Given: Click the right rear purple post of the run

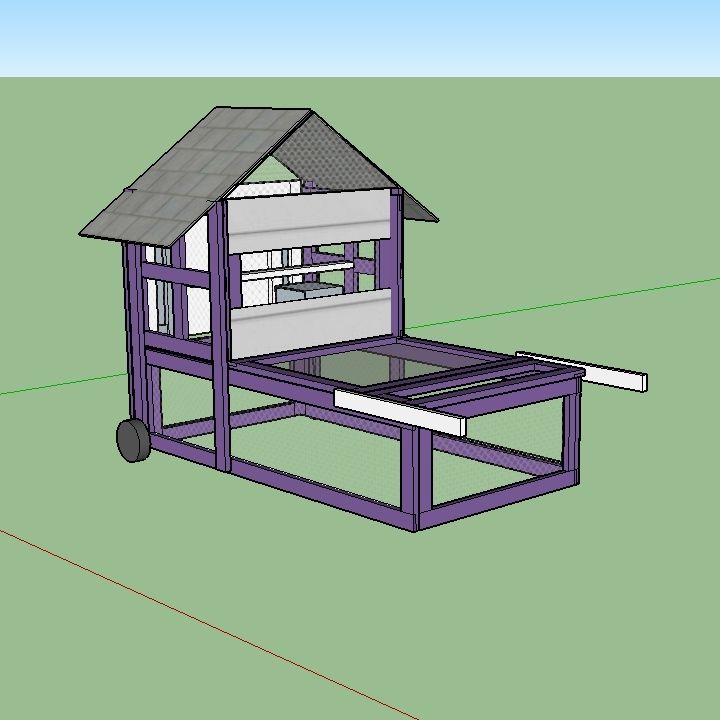Looking at the screenshot, I should pos(571,432).
